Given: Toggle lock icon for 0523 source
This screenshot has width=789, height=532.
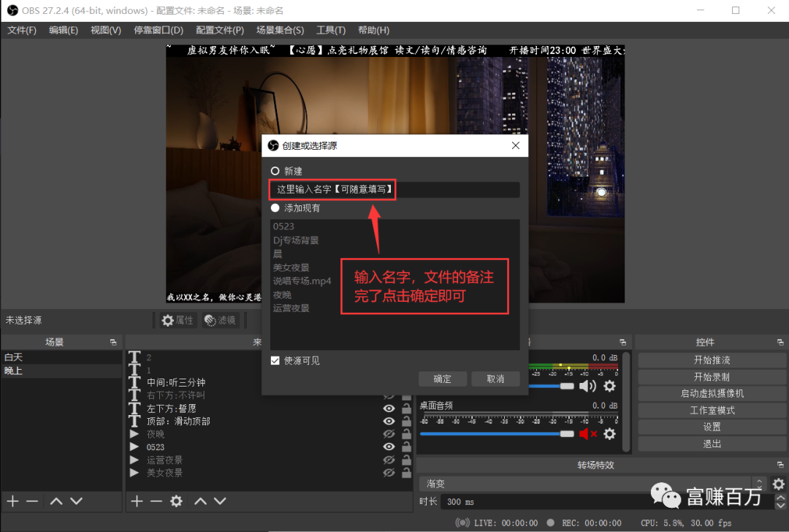Looking at the screenshot, I should coord(406,446).
